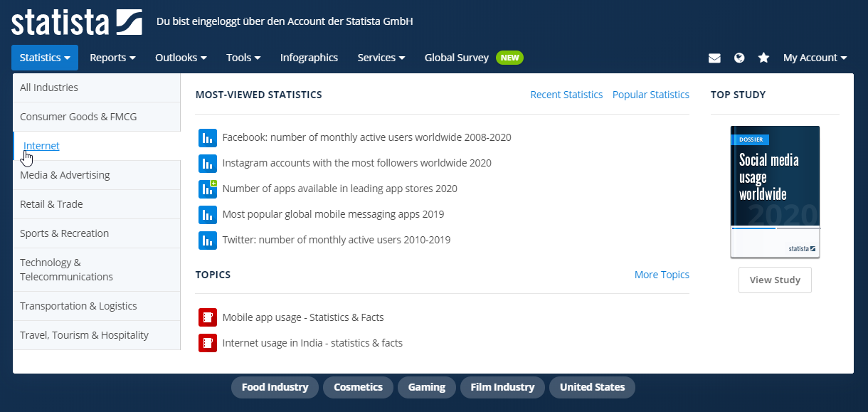Open the Social media usage dossier cover
Screen dimensions: 868x412
pyautogui.click(x=775, y=191)
